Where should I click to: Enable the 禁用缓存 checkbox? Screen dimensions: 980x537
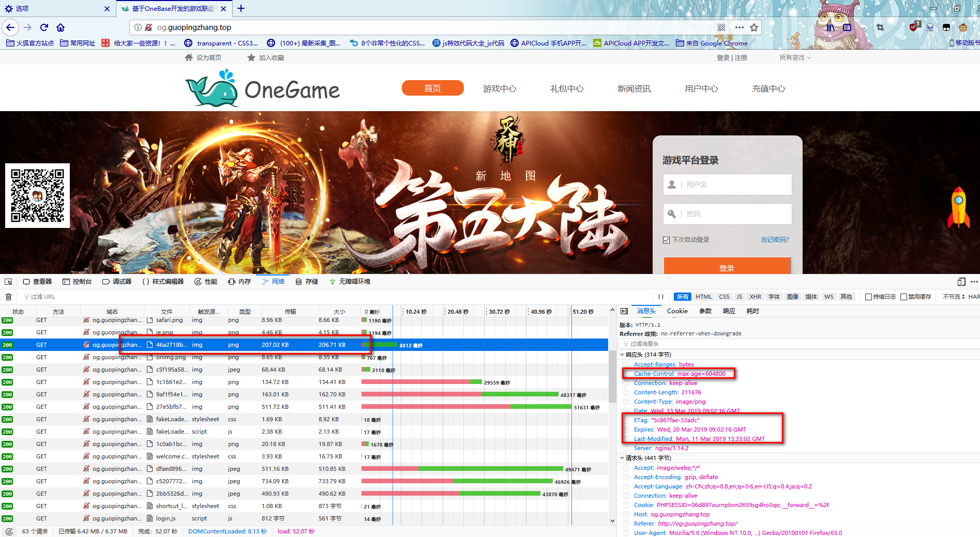(x=904, y=297)
